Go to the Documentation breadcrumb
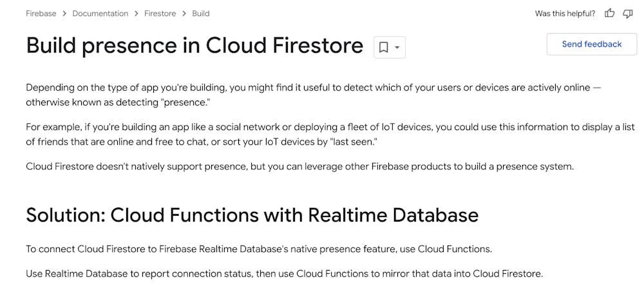The image size is (644, 297). [x=100, y=14]
